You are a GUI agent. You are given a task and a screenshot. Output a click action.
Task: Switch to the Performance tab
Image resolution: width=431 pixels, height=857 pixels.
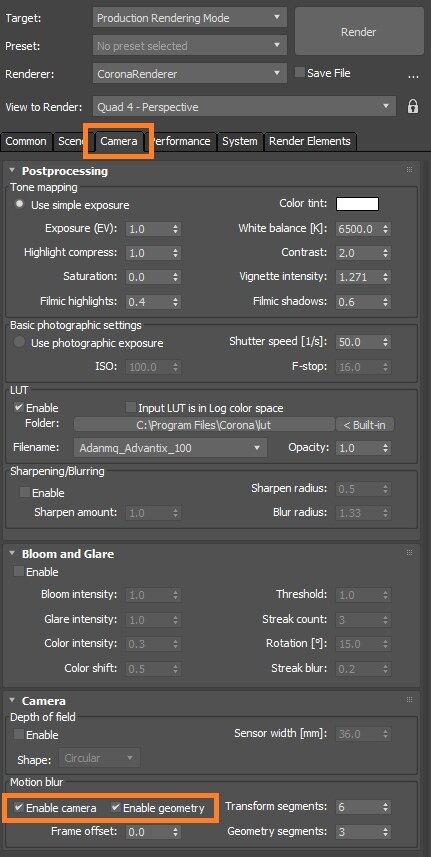(182, 141)
